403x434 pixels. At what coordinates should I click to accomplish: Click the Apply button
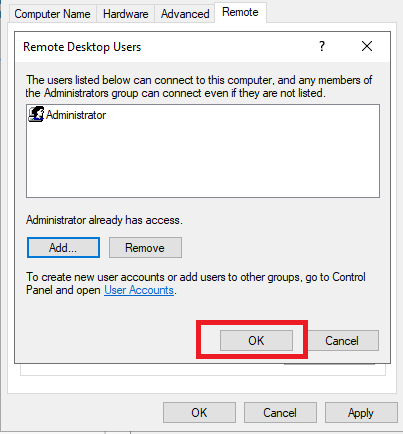361,413
